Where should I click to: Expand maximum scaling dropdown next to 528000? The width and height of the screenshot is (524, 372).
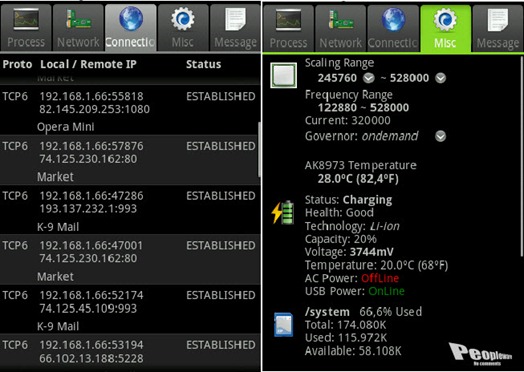tap(440, 78)
